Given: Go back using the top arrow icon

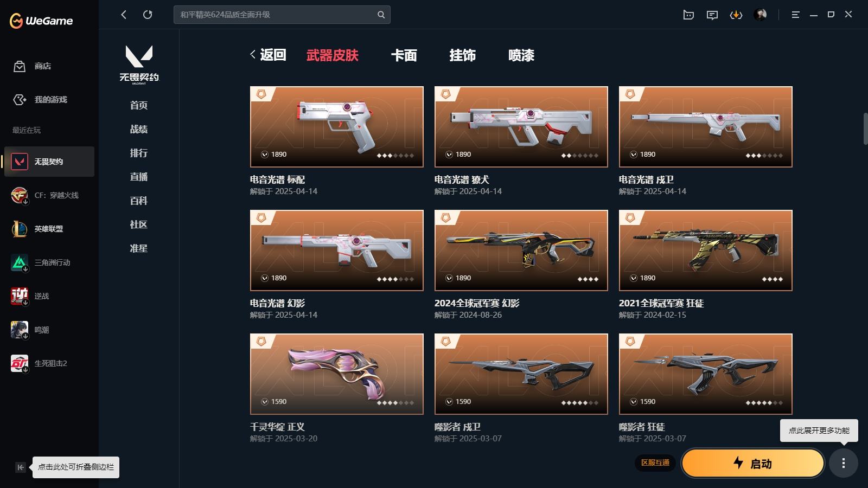Looking at the screenshot, I should (x=124, y=15).
